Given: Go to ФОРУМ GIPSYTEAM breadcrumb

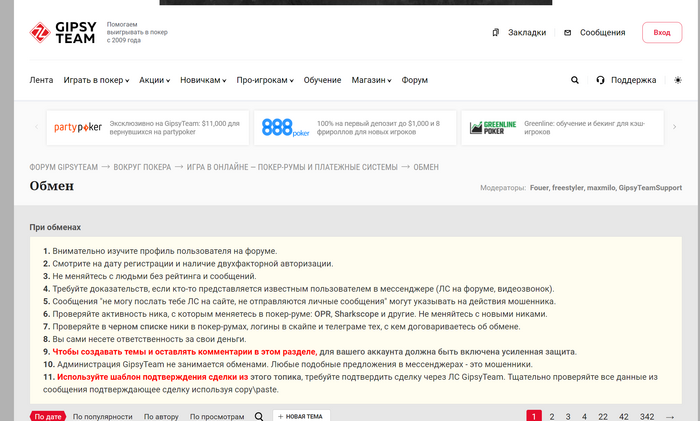Looking at the screenshot, I should pyautogui.click(x=63, y=167).
